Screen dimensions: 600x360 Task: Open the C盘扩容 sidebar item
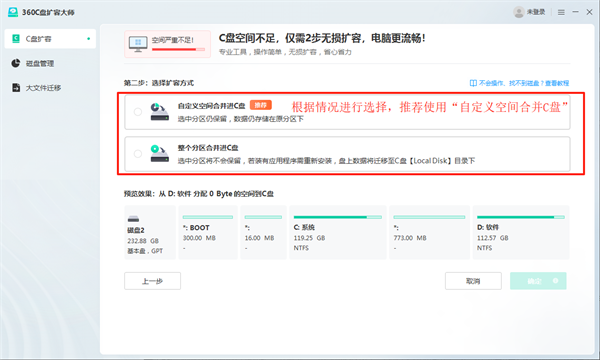50,39
